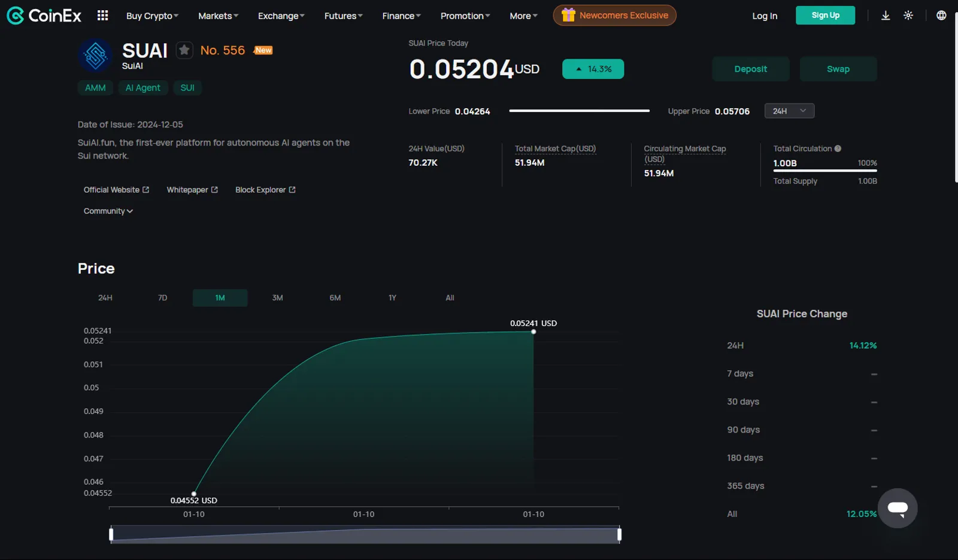Add SUAI to favorites with star icon

(184, 50)
